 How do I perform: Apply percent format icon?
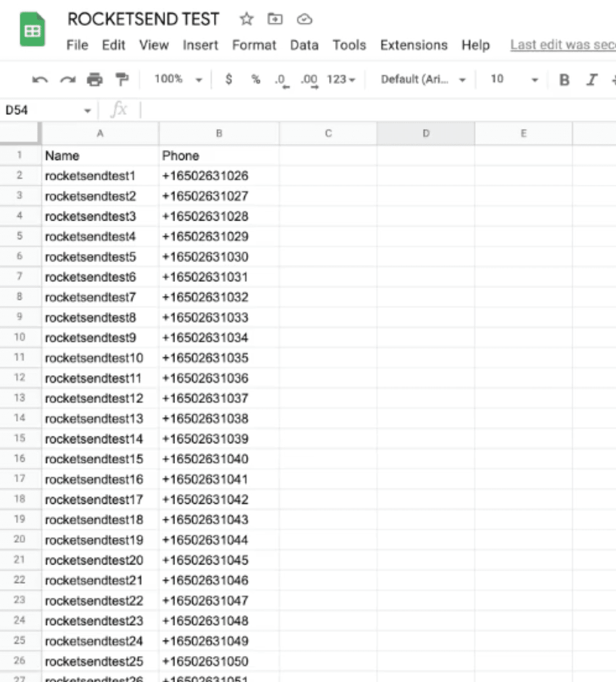click(255, 79)
